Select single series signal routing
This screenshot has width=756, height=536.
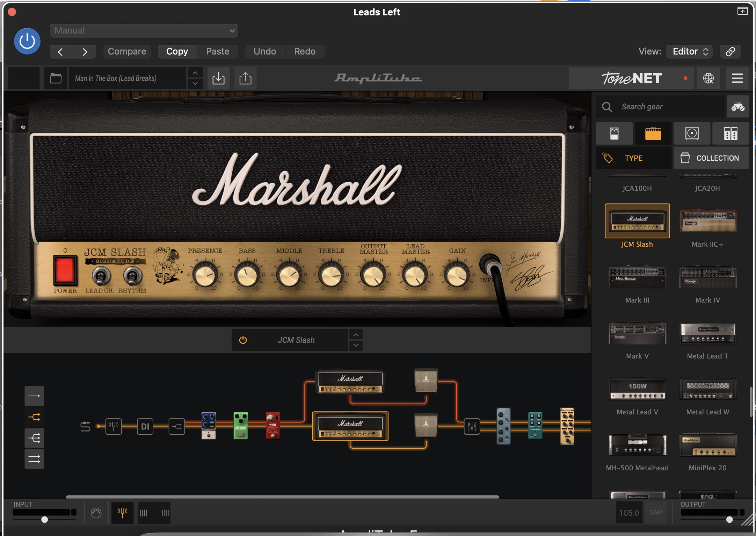click(x=34, y=396)
